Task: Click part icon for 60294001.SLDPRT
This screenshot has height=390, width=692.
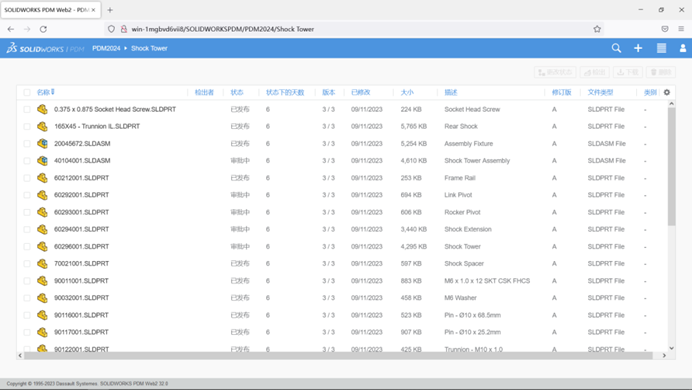Action: coord(42,229)
